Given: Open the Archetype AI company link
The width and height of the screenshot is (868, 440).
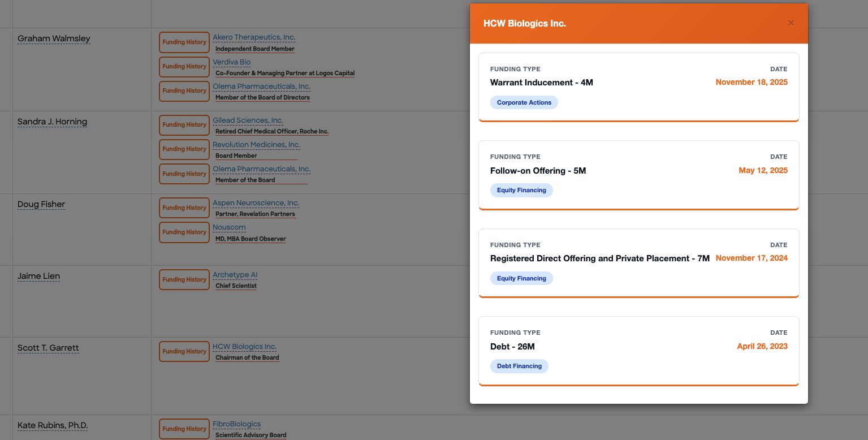Looking at the screenshot, I should pyautogui.click(x=235, y=275).
